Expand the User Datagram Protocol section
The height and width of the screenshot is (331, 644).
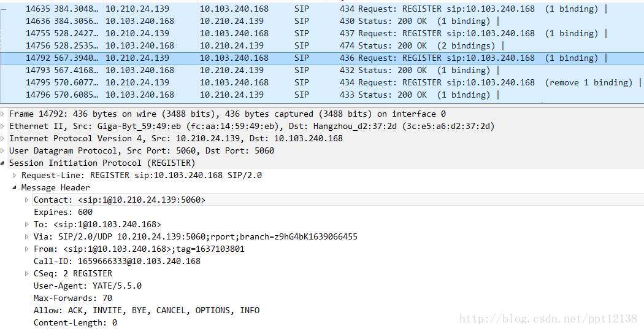(x=3, y=151)
